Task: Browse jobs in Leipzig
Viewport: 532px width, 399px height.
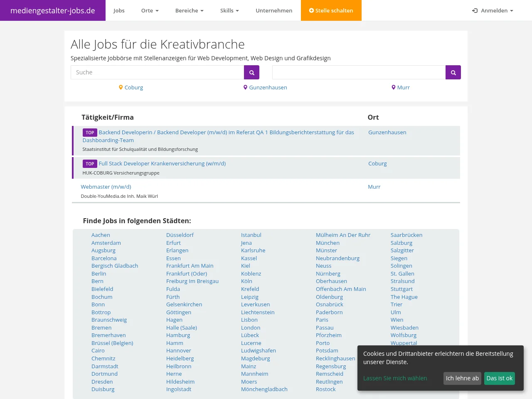Action: pos(250,297)
